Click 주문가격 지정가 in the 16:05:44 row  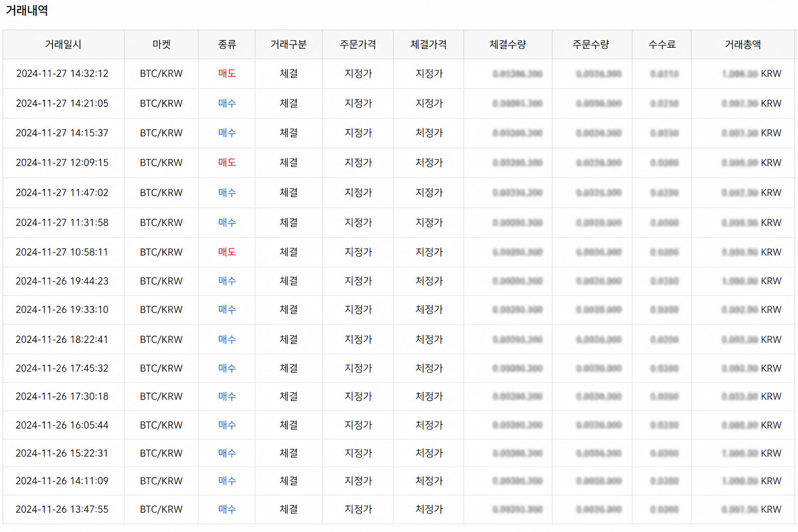pyautogui.click(x=358, y=425)
